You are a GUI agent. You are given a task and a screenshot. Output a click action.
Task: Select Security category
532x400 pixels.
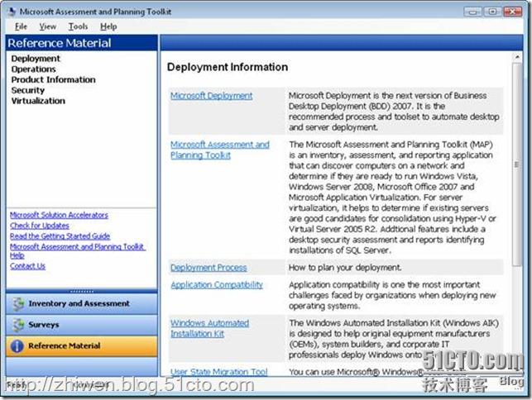pos(28,90)
